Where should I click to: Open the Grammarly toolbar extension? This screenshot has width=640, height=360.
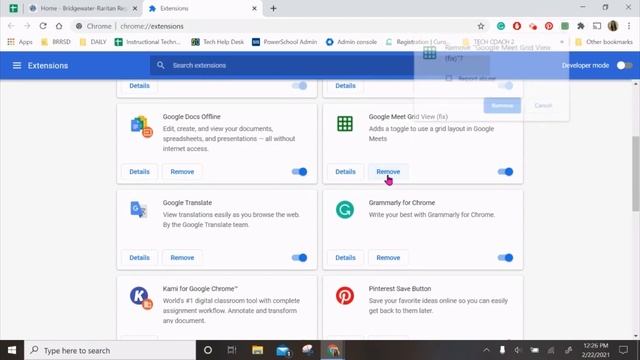click(x=501, y=26)
